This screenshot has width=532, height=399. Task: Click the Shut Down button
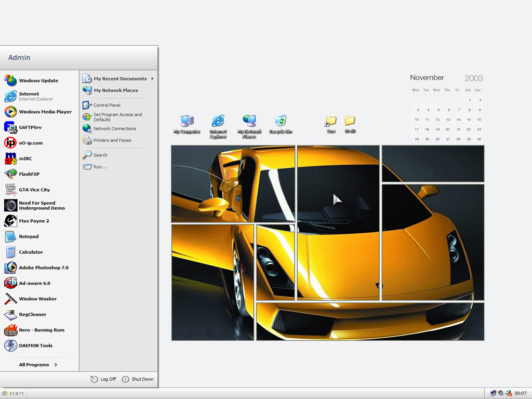tap(138, 379)
